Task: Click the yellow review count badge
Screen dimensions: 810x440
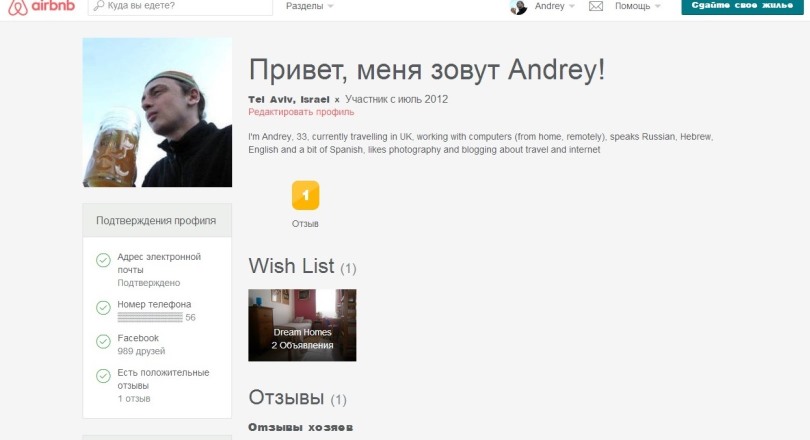Action: pyautogui.click(x=305, y=195)
